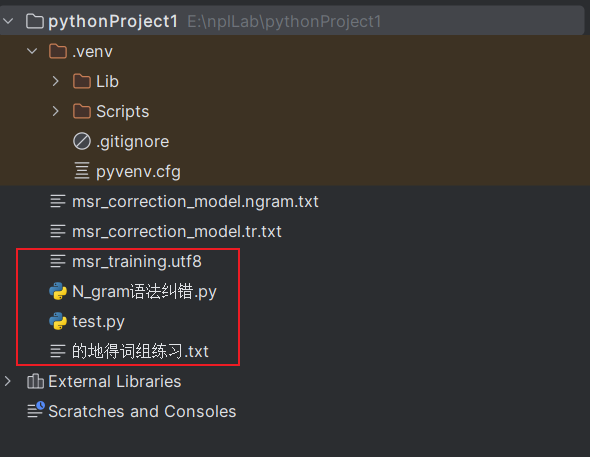Screen dimensions: 590x457
Task: Click the Scratches and Consoles icon
Action: point(36,410)
